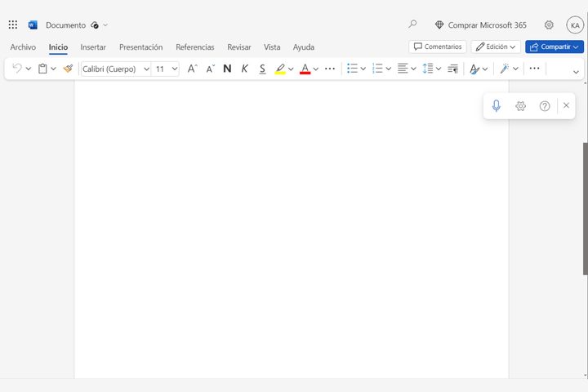Image resolution: width=588 pixels, height=392 pixels.
Task: Toggle italic formatting (K)
Action: [244, 69]
